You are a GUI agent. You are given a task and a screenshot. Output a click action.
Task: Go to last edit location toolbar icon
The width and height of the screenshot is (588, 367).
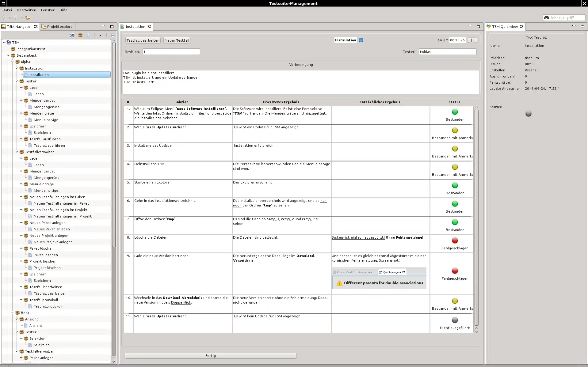pyautogui.click(x=28, y=18)
